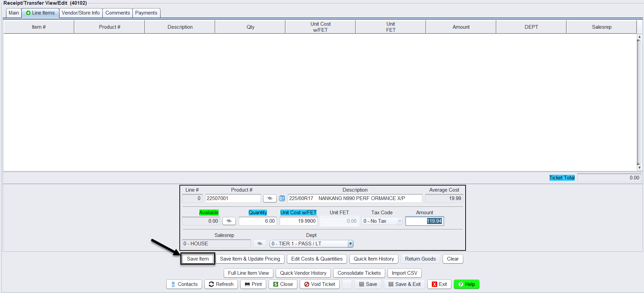Open Quick Item History
The height and width of the screenshot is (293, 644).
point(374,259)
